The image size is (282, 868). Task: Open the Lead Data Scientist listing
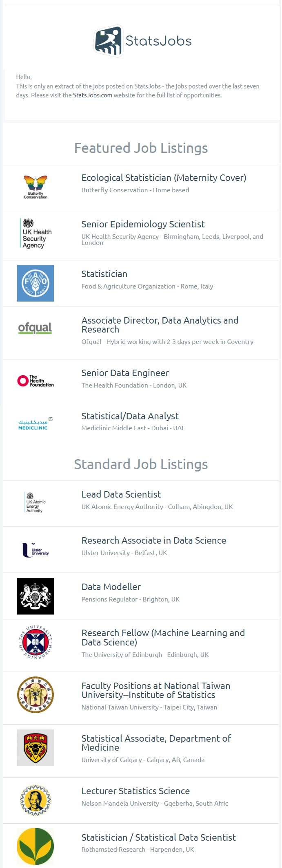121,494
